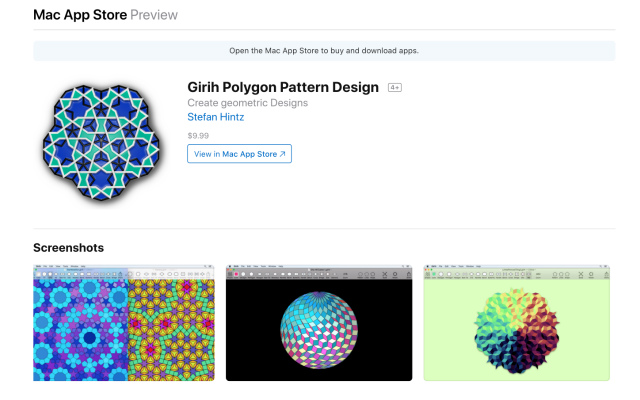This screenshot has width=640, height=400.
Task: Open the green-background rosette screenshot
Action: click(516, 323)
